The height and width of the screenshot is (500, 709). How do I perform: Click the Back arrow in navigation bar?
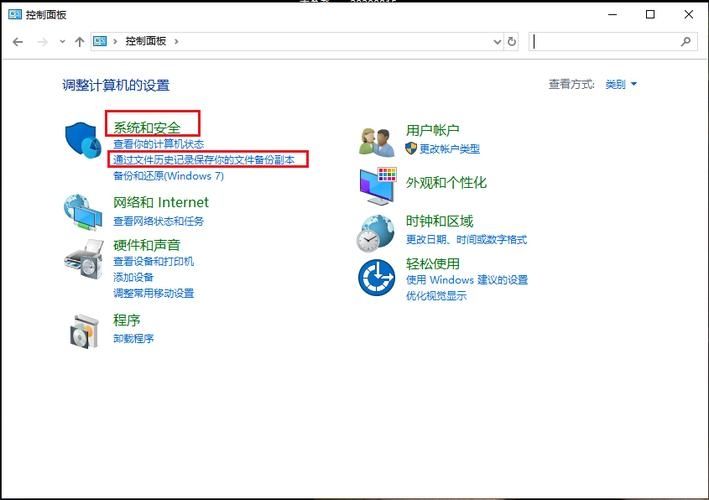coord(18,42)
